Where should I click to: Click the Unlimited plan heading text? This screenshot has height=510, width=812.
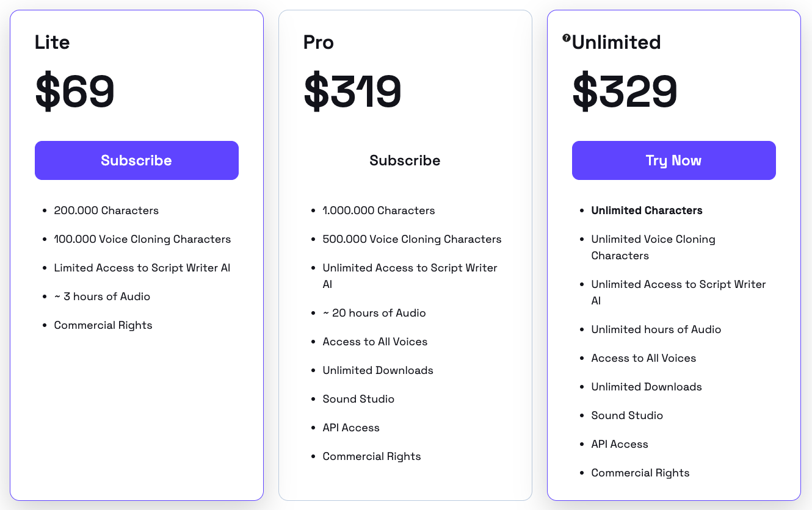pos(617,42)
